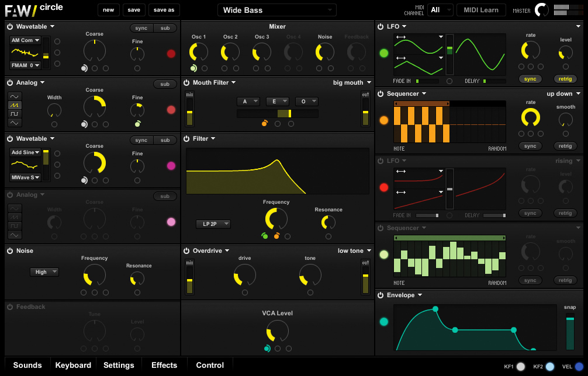The height and width of the screenshot is (376, 588).
Task: Click the save as button
Action: 164,10
